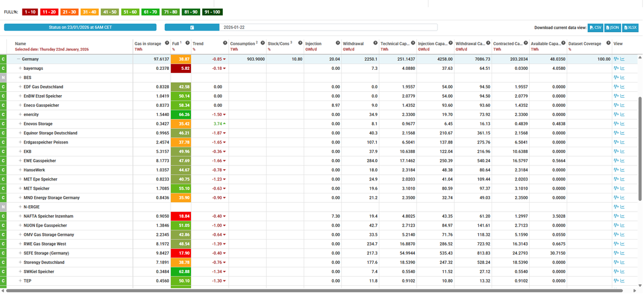The height and width of the screenshot is (296, 644).
Task: Select the 91 - 100 full% legend swatch
Action: click(213, 12)
